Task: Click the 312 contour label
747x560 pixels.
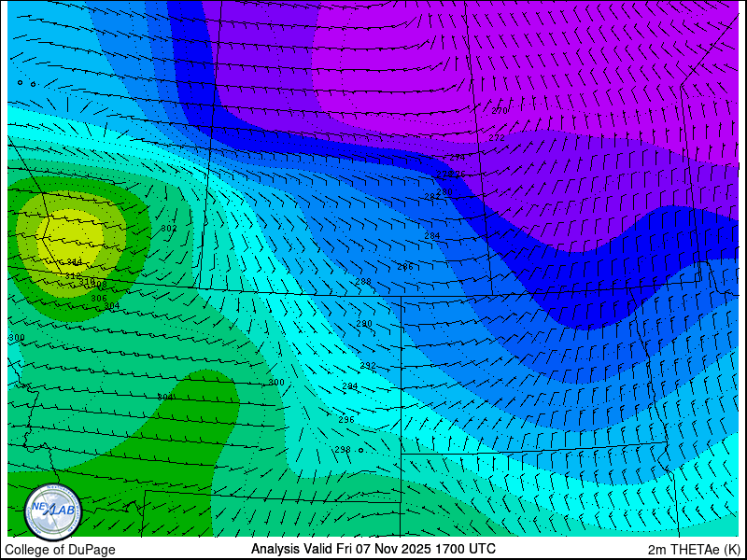Action: [73, 275]
